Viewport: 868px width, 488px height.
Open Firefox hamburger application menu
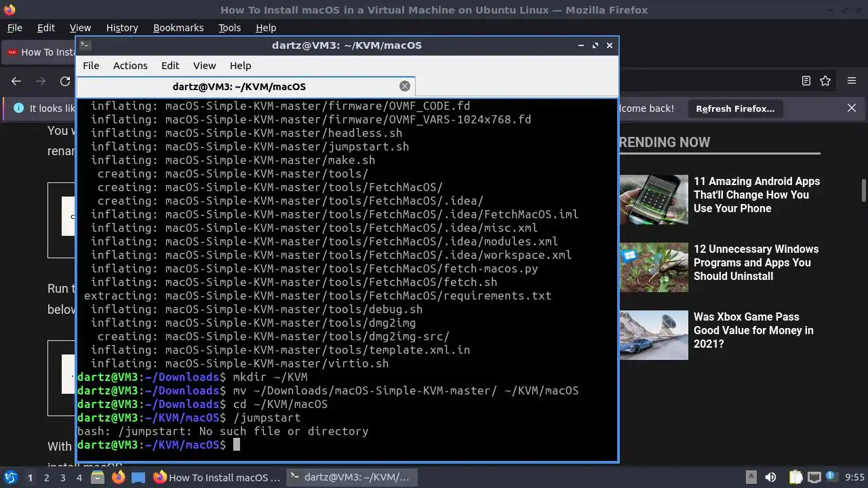point(852,81)
